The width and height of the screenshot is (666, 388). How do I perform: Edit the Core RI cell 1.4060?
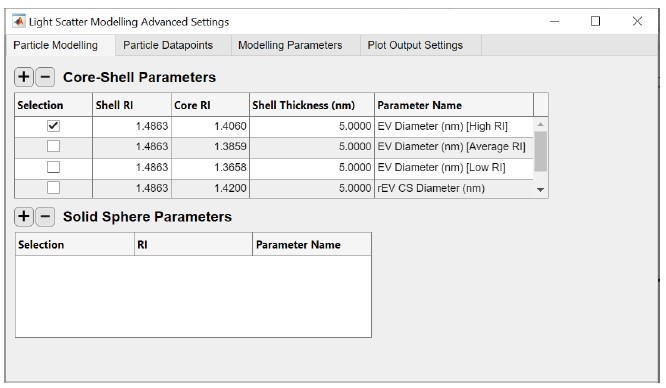click(x=210, y=126)
